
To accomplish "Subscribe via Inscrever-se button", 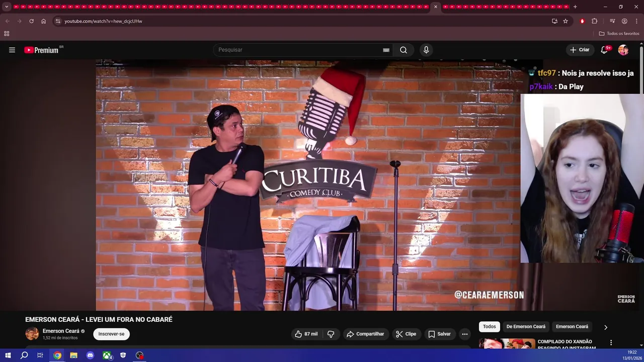I will 111,334.
